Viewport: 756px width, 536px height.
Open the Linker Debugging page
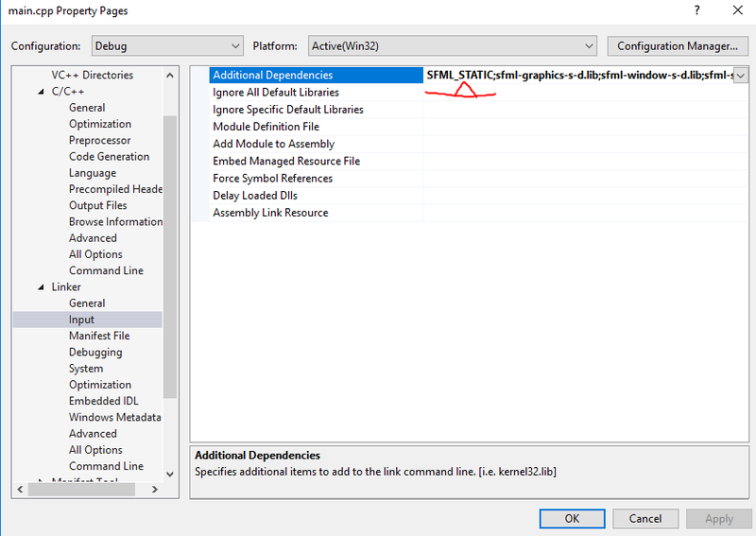[95, 353]
